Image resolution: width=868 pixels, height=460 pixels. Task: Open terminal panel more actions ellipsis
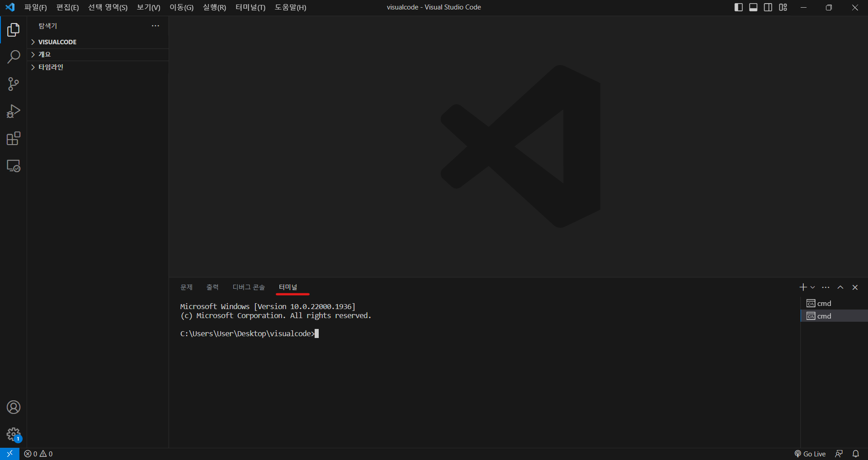point(826,287)
